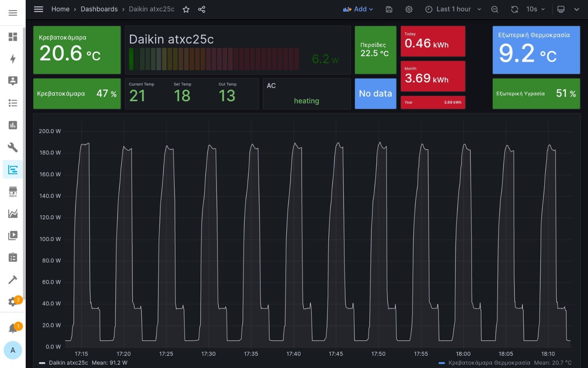Open Settings gear with update badge
Viewport: 588px width, 368px height.
tap(13, 302)
